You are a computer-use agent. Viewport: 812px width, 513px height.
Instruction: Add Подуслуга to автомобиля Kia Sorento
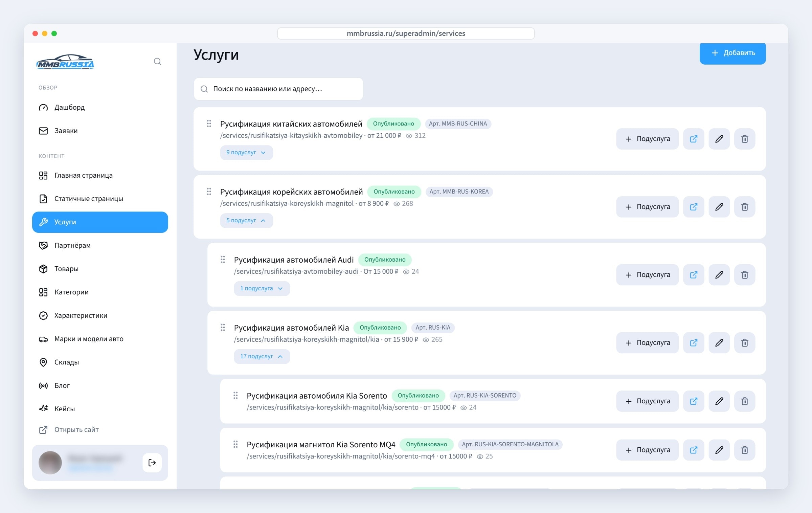[x=647, y=401]
